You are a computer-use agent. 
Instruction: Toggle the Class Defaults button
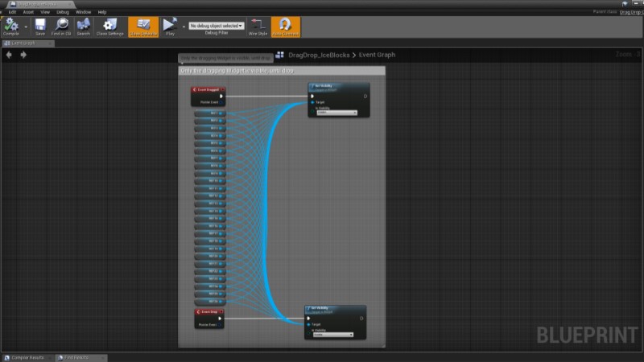(143, 26)
